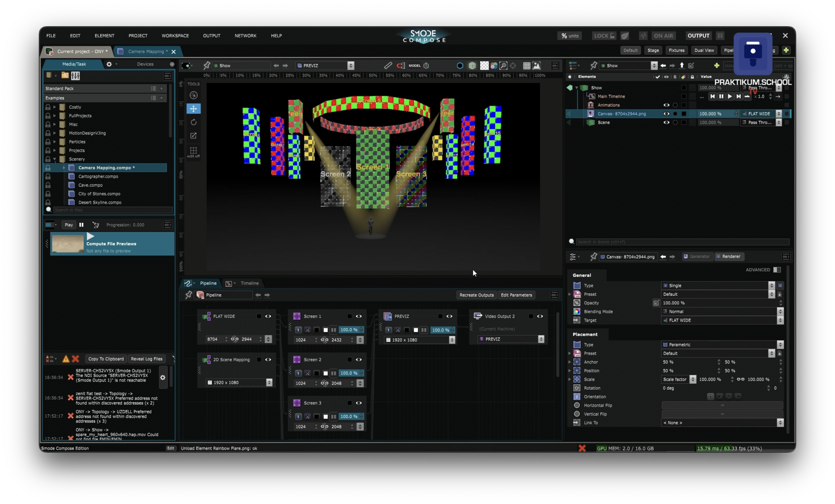Click the Vertical Flip slider
This screenshot has width=835, height=504.
tap(722, 414)
